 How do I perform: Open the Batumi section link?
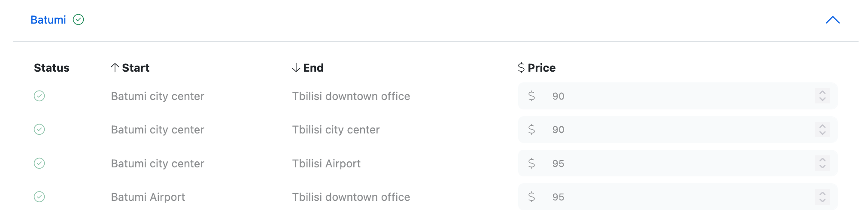point(48,20)
